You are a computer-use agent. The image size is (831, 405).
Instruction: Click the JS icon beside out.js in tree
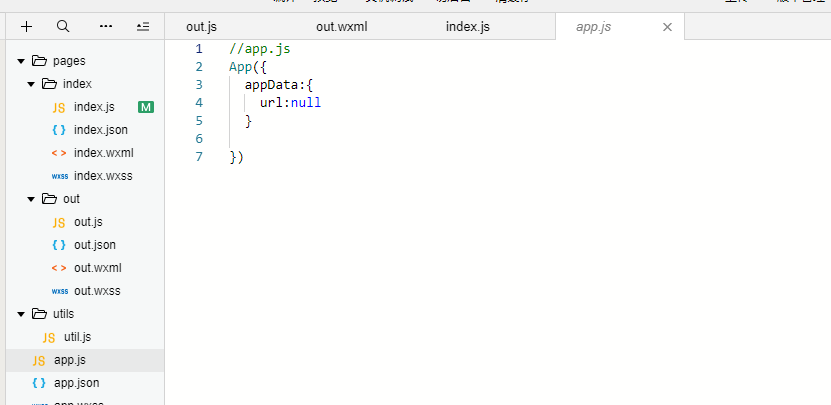tap(59, 223)
